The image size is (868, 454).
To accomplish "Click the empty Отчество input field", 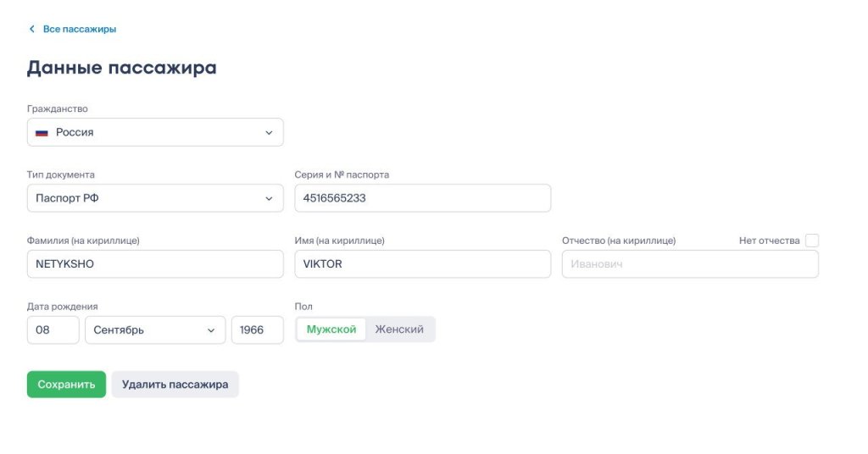I will 690,264.
